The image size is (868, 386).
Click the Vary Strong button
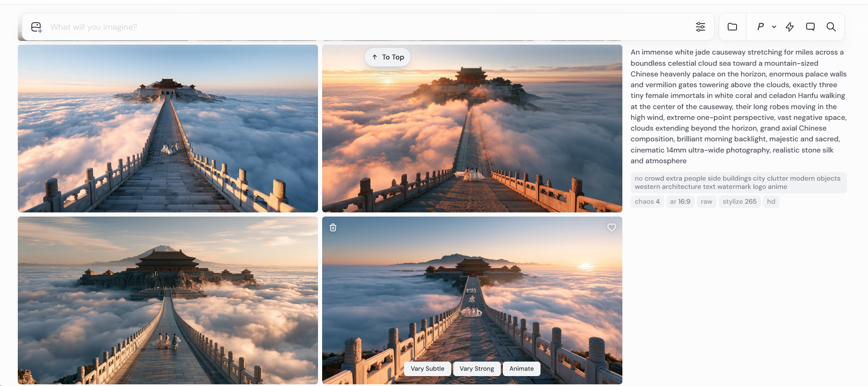tap(477, 369)
